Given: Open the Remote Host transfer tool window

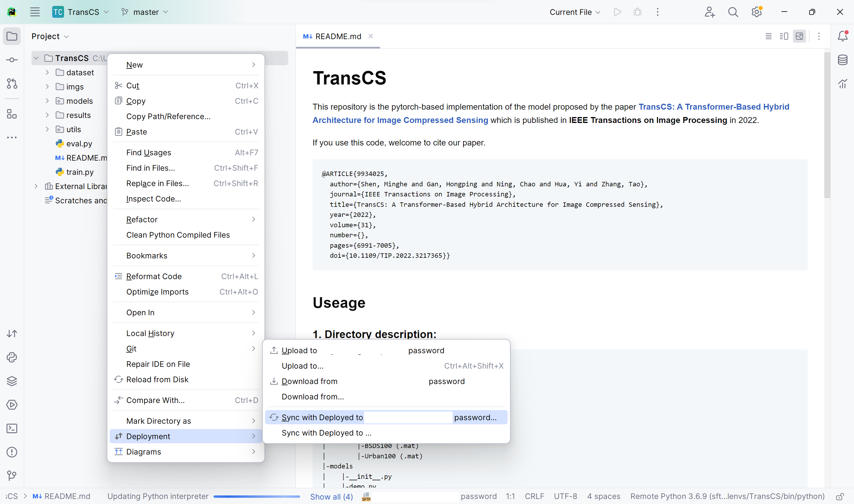Looking at the screenshot, I should point(12,334).
